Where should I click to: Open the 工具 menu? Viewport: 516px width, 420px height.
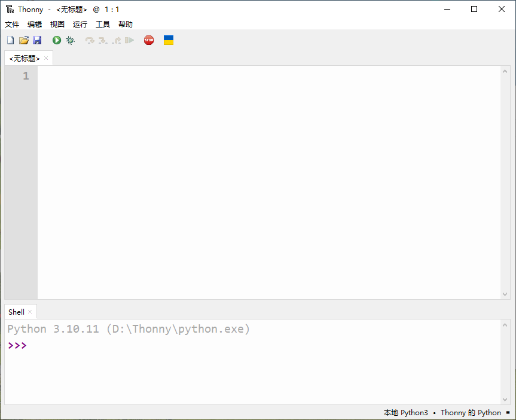(103, 24)
